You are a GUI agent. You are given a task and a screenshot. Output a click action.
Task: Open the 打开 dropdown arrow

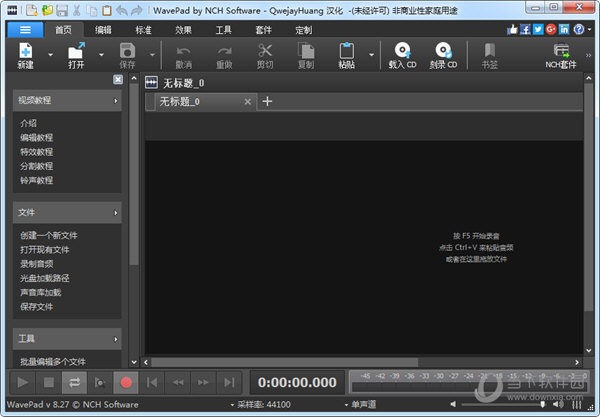click(x=101, y=55)
